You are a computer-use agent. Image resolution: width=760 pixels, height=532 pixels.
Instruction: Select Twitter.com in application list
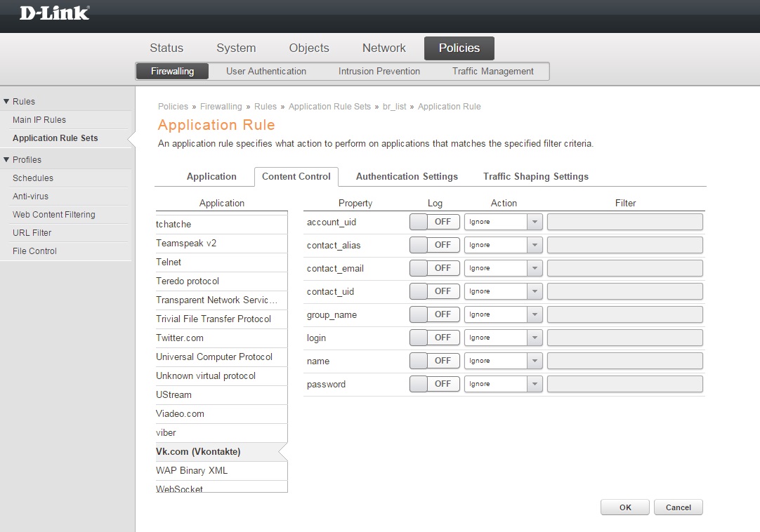180,338
